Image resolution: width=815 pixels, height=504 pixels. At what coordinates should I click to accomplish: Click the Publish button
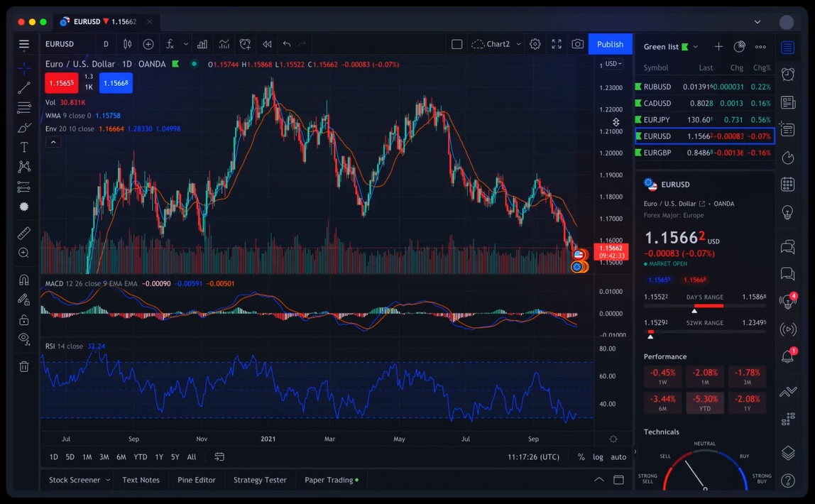point(611,44)
